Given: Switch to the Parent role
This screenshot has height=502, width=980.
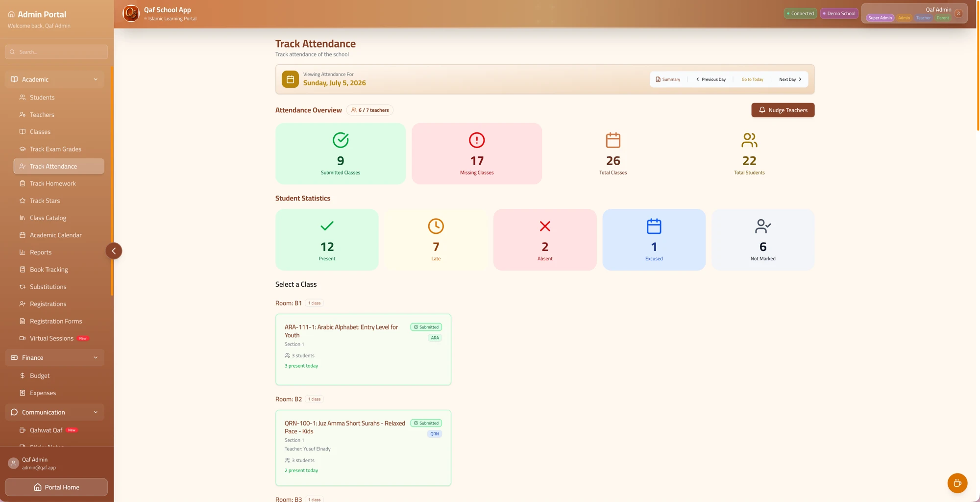Looking at the screenshot, I should click(943, 18).
